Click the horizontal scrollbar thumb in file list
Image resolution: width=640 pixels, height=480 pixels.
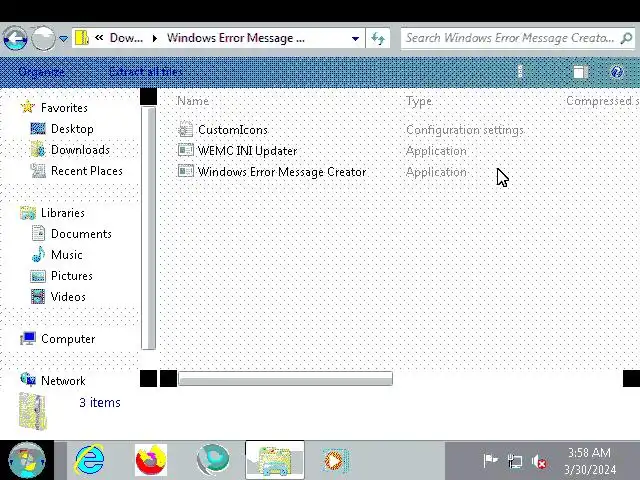coord(285,378)
